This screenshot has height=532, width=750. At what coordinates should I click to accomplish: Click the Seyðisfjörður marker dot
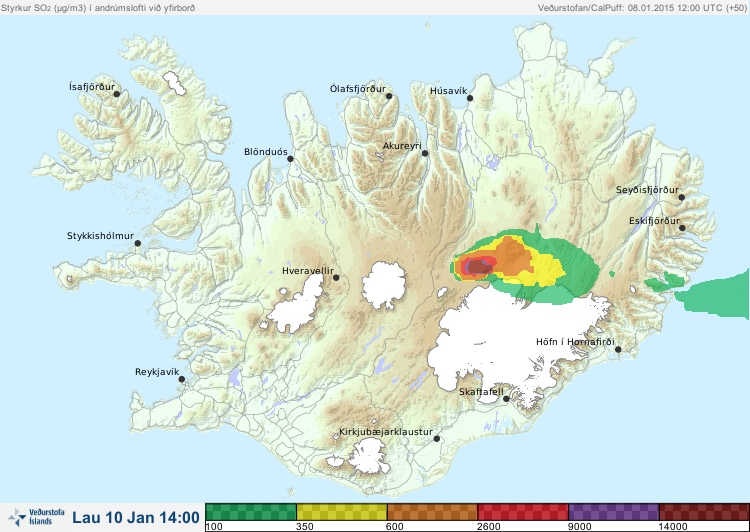tap(681, 197)
